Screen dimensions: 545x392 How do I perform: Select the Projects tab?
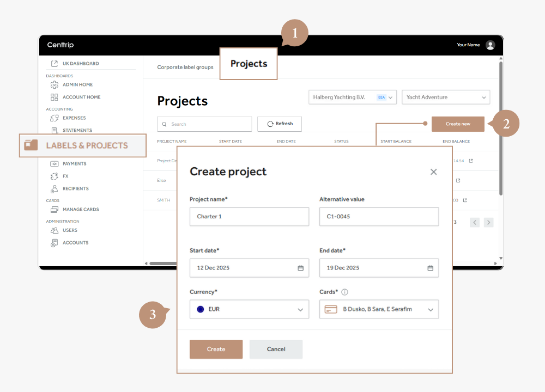click(249, 64)
